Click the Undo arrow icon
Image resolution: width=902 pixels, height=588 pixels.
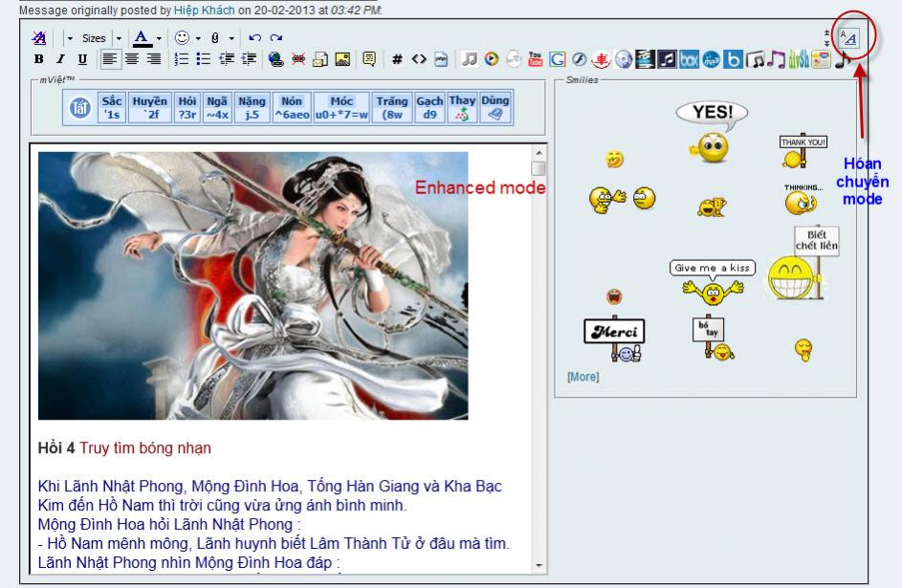pos(254,38)
